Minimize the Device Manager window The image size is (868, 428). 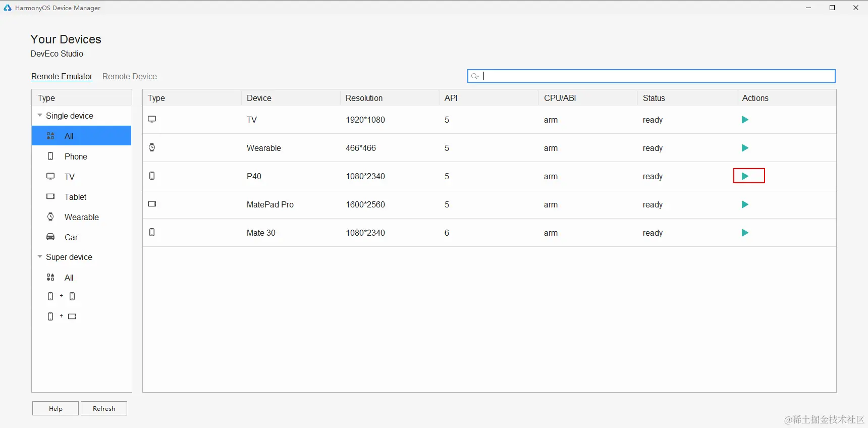808,8
